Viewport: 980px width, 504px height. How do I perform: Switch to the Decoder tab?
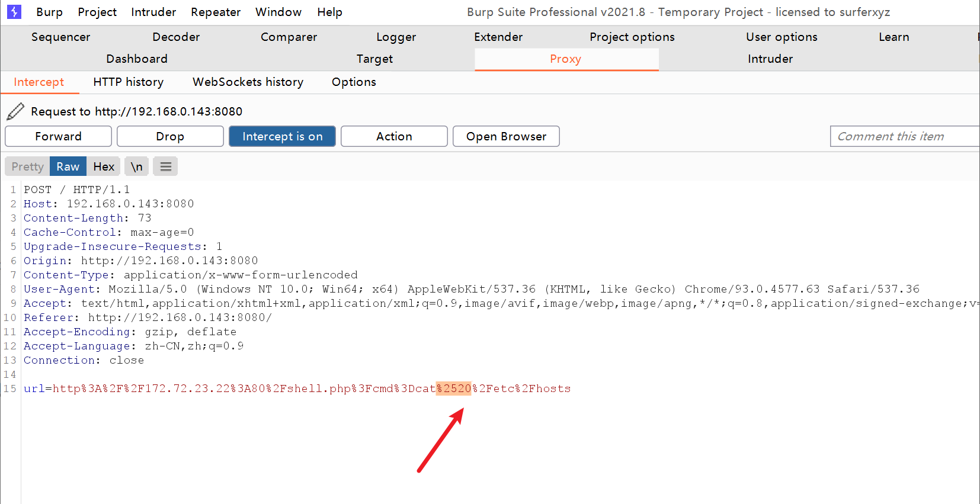click(x=176, y=37)
